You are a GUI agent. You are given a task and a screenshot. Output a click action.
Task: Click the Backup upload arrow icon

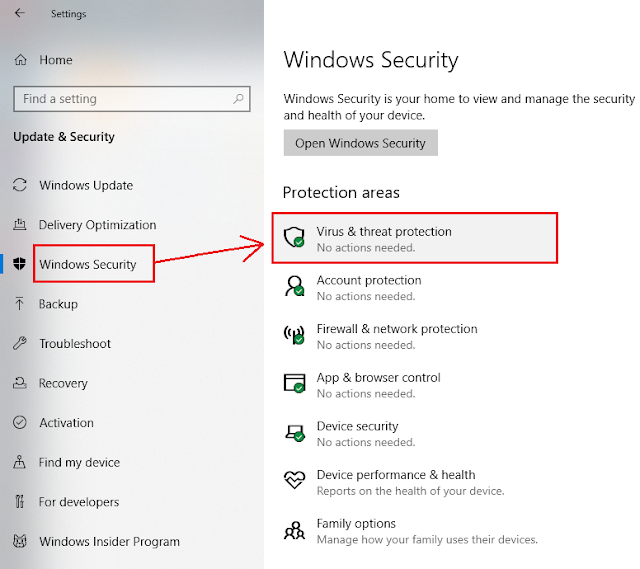pyautogui.click(x=19, y=303)
